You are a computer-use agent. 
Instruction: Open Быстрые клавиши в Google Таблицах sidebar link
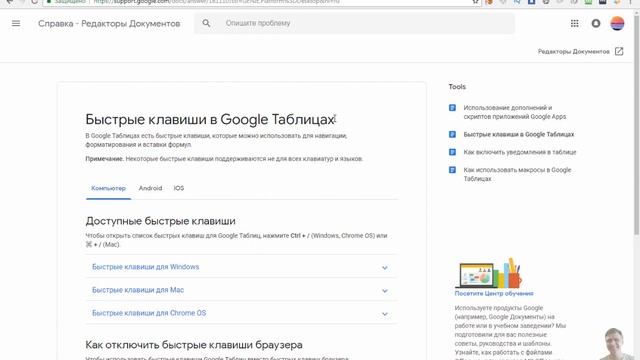pyautogui.click(x=519, y=134)
